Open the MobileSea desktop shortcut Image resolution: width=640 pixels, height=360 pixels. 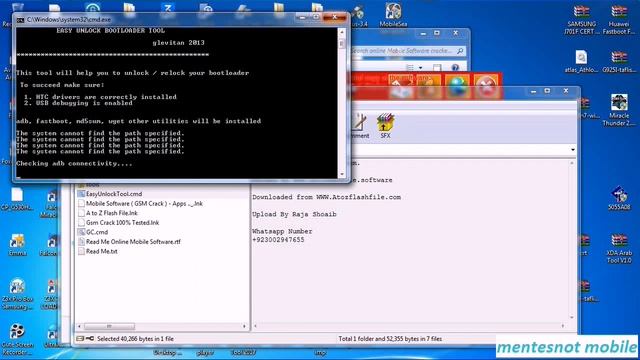(393, 15)
